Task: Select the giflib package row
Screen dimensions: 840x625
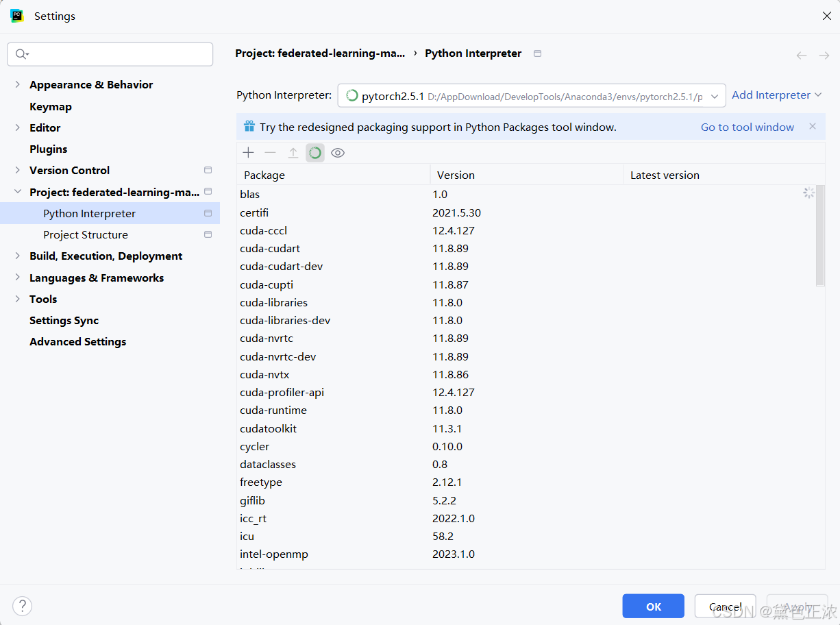Action: click(526, 500)
